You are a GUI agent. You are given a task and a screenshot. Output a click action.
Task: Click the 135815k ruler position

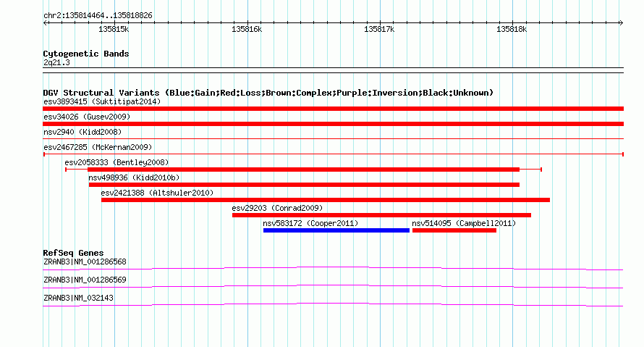(x=114, y=29)
